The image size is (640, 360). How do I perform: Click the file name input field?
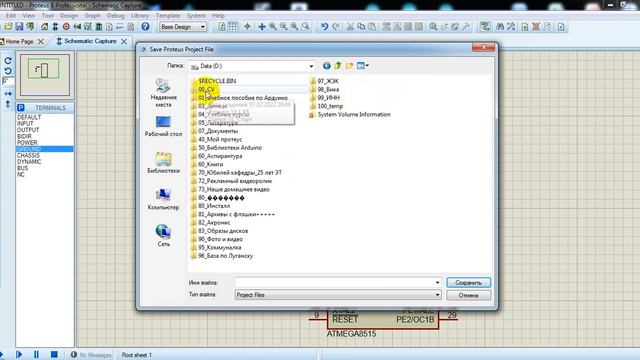334,282
